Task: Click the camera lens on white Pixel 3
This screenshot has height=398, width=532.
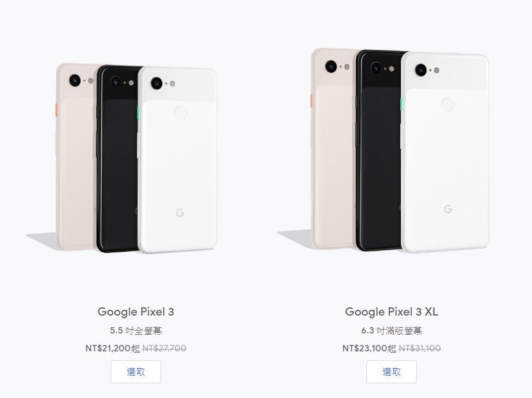Action: (157, 83)
